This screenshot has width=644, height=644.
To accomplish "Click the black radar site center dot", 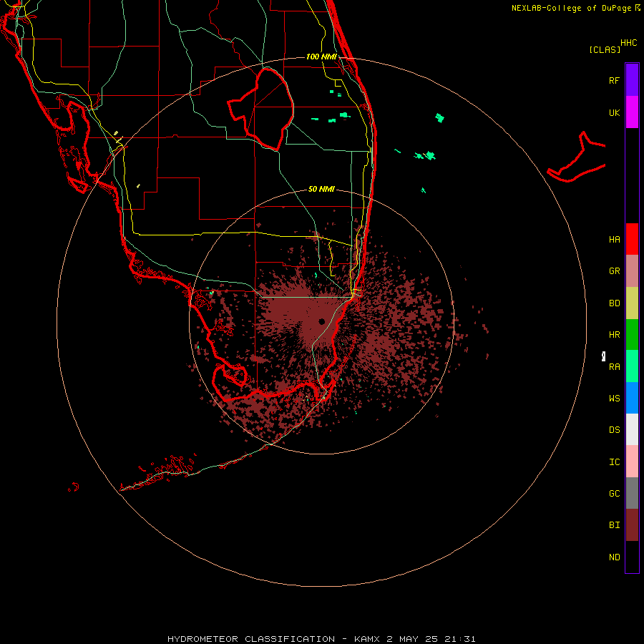I will (x=321, y=321).
